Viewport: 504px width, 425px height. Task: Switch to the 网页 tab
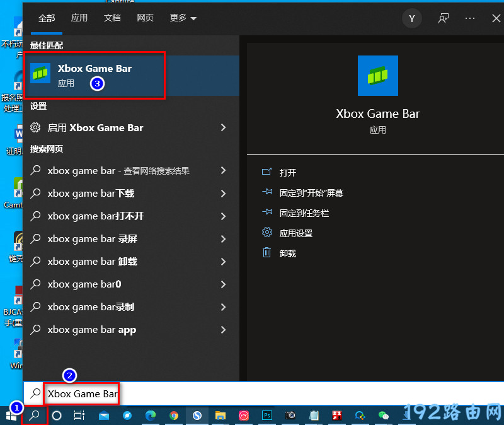click(145, 18)
